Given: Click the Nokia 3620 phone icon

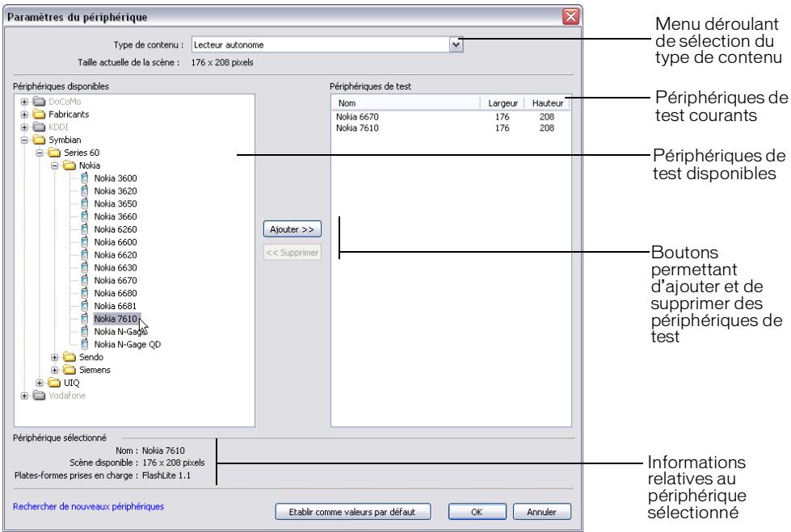Looking at the screenshot, I should (85, 191).
